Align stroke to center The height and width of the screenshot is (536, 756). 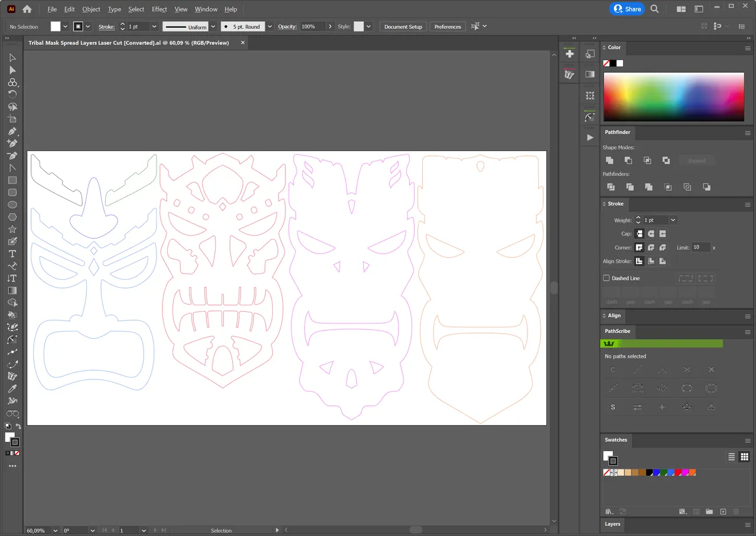[639, 261]
